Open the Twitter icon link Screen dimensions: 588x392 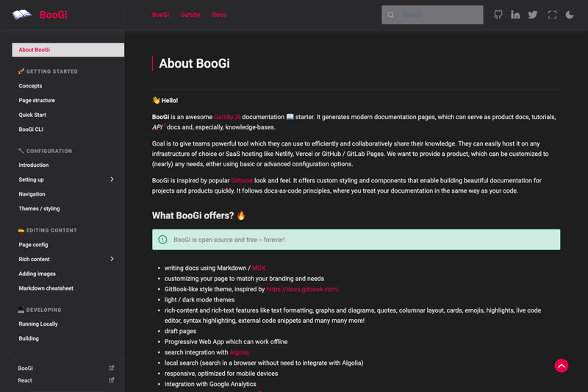tap(532, 15)
